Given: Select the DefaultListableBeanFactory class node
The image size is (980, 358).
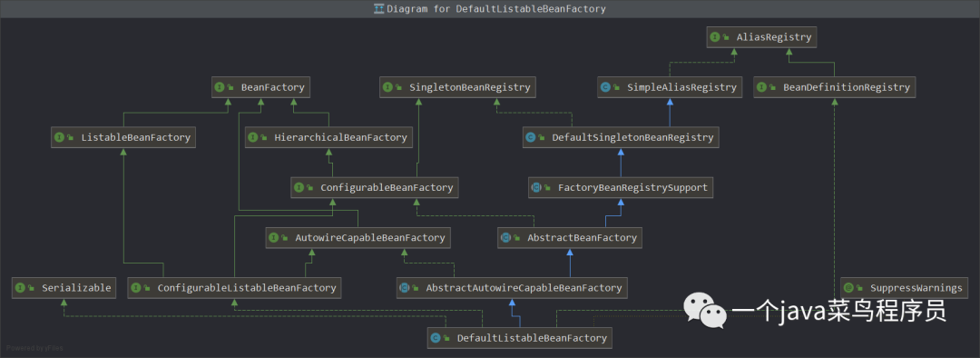Looking at the screenshot, I should 519,338.
